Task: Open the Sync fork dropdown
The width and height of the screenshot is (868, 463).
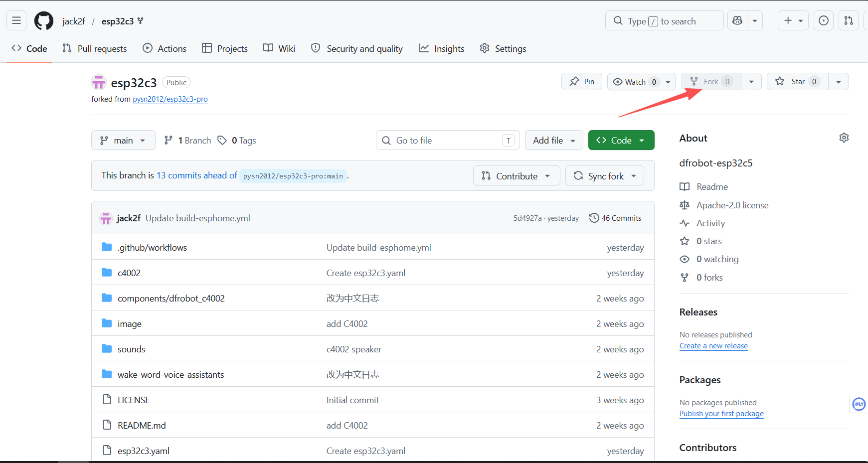Action: [x=605, y=175]
